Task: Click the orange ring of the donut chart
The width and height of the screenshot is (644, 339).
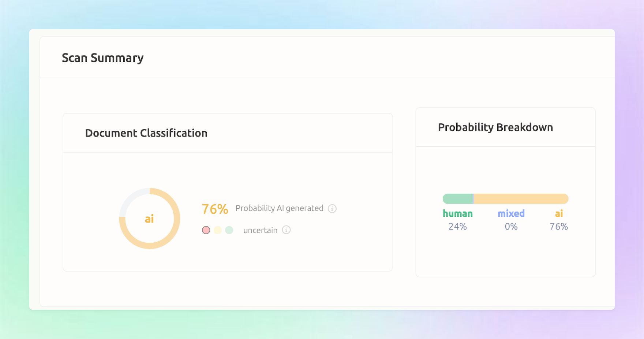Action: (177, 219)
